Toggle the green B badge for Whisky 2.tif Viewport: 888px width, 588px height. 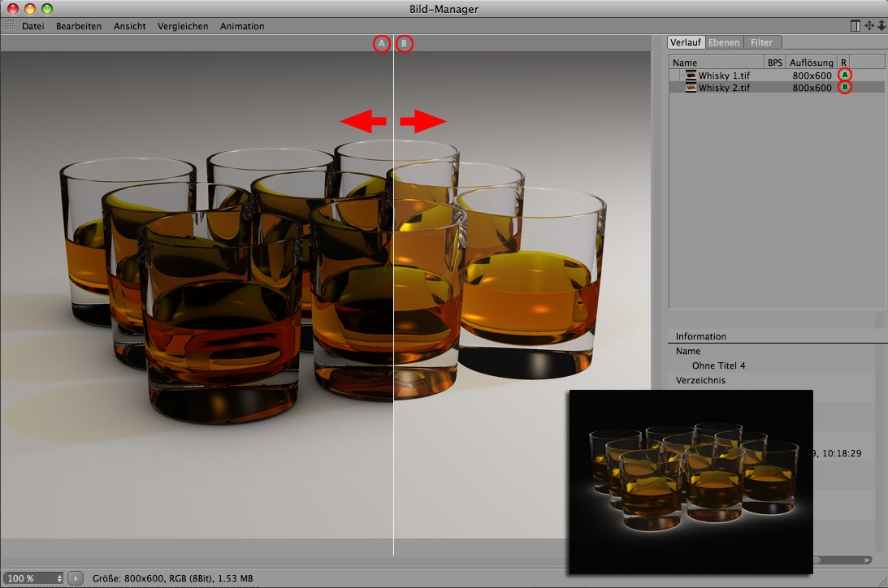click(845, 87)
